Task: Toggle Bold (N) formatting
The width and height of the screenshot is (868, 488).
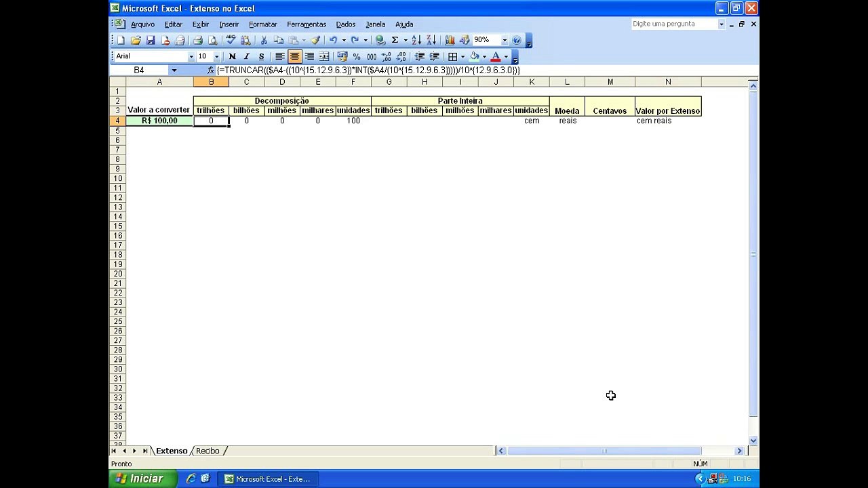Action: coord(232,56)
